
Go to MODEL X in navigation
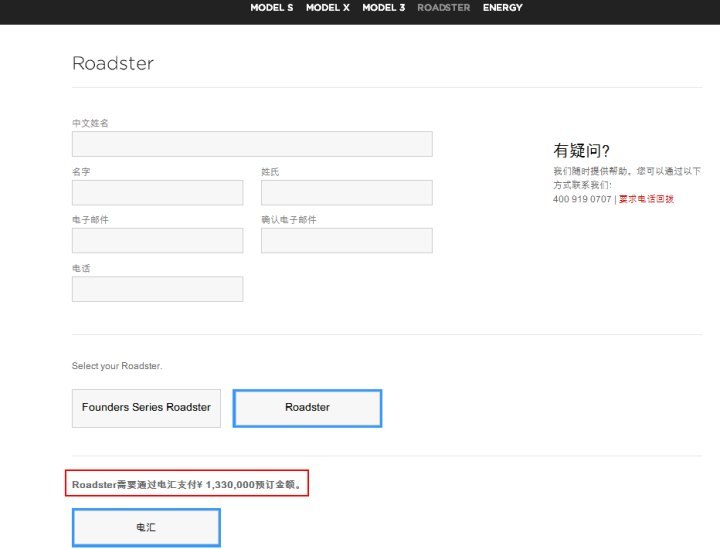tap(327, 8)
